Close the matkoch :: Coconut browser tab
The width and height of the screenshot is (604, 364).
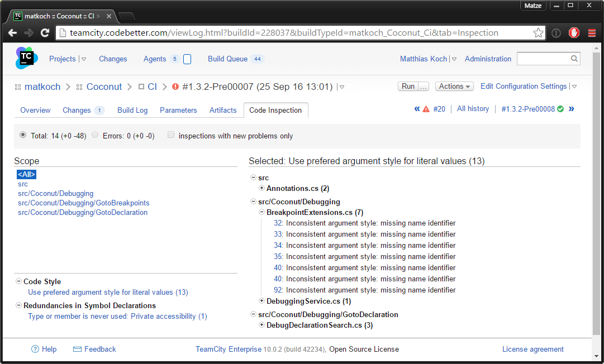108,16
